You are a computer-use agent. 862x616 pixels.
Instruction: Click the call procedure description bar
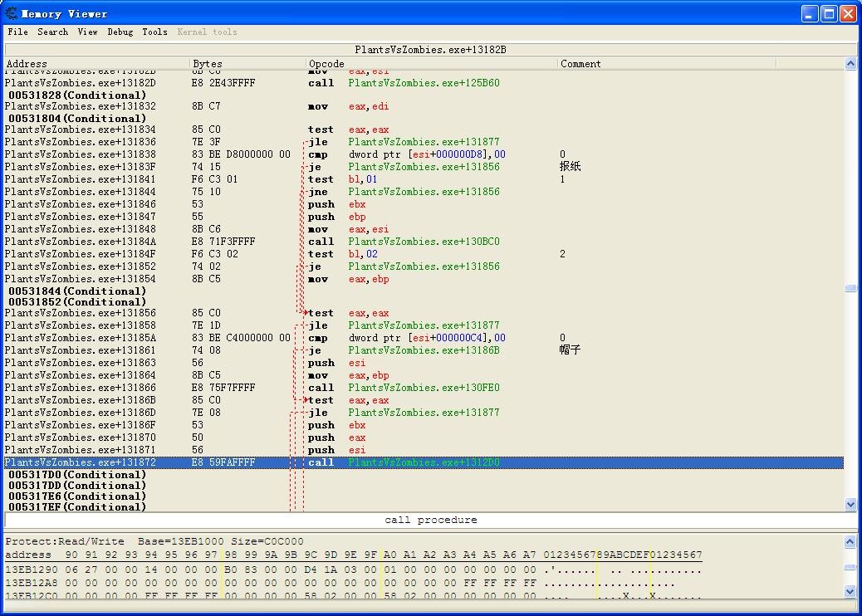click(431, 520)
